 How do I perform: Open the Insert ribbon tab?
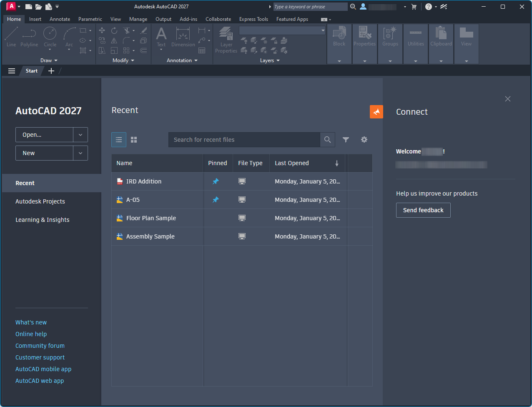[x=35, y=19]
